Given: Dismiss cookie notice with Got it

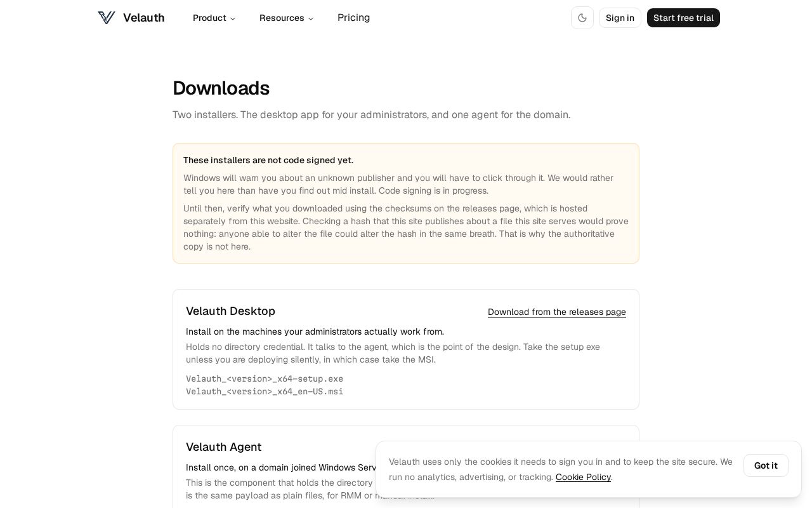Looking at the screenshot, I should tap(766, 465).
